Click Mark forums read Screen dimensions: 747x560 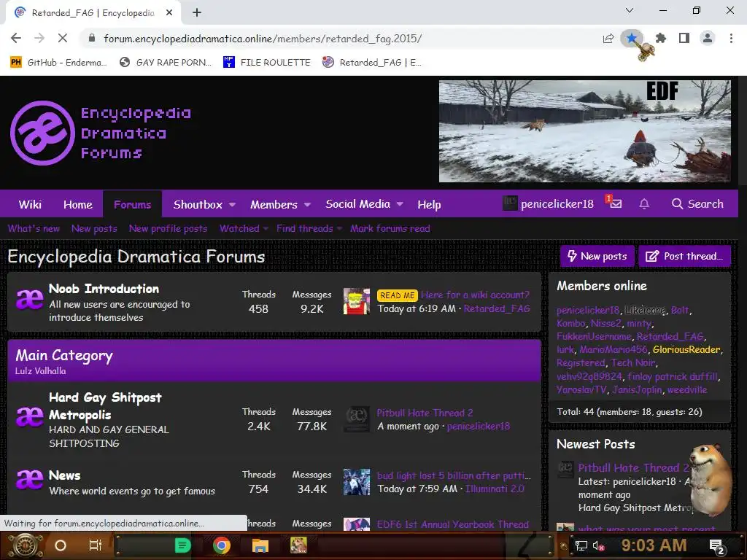coord(390,228)
